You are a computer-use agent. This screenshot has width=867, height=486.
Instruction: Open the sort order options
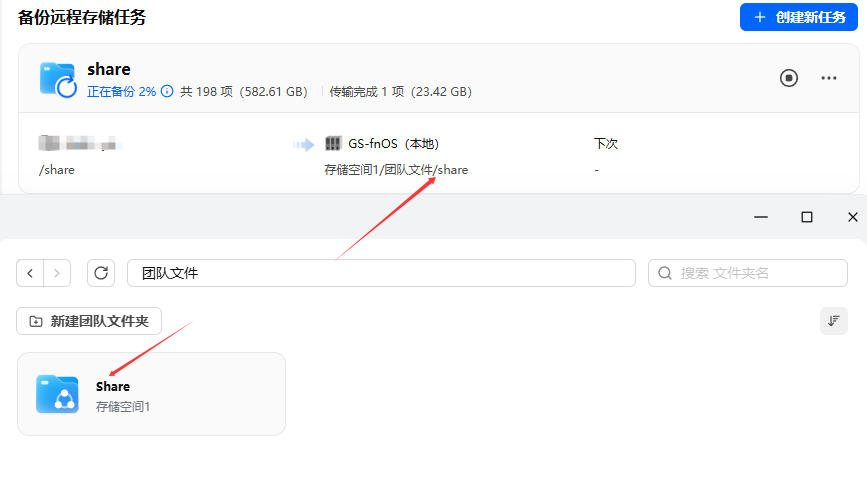[833, 321]
